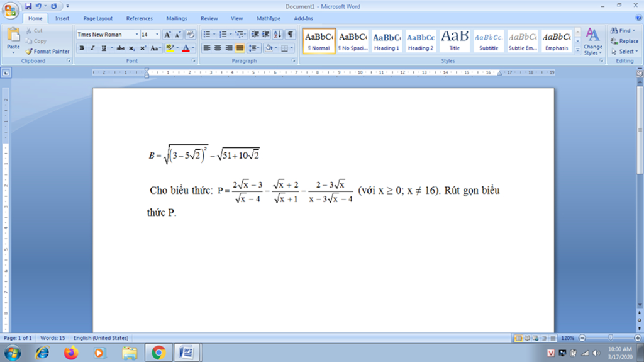Toggle Underline formatting
The image size is (644, 362).
tap(104, 48)
